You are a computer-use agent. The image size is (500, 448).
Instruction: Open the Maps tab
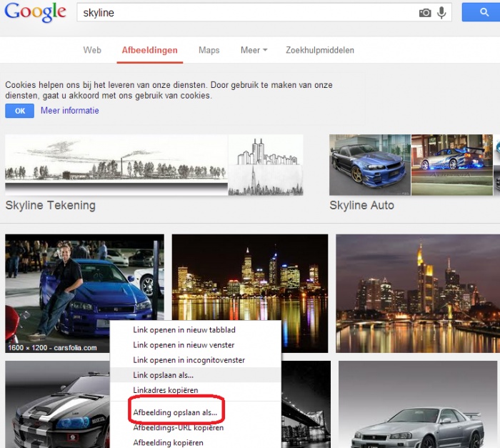click(209, 50)
